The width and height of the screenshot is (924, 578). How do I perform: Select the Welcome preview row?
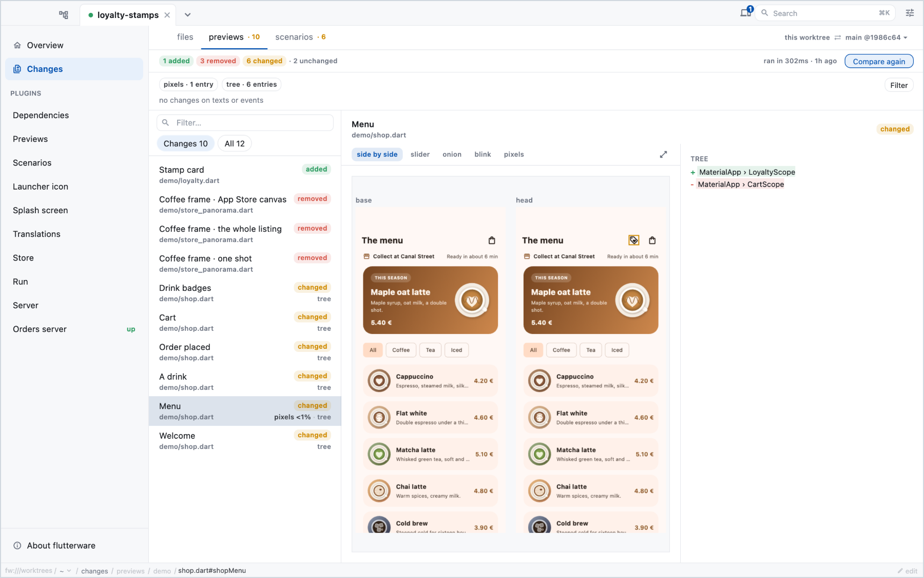click(245, 441)
